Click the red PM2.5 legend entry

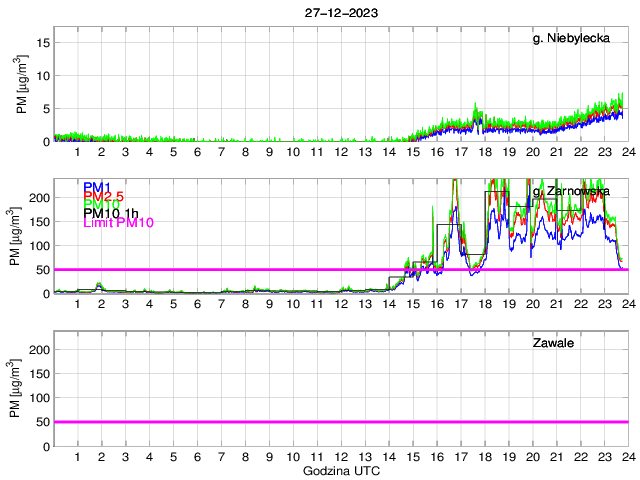coord(103,196)
